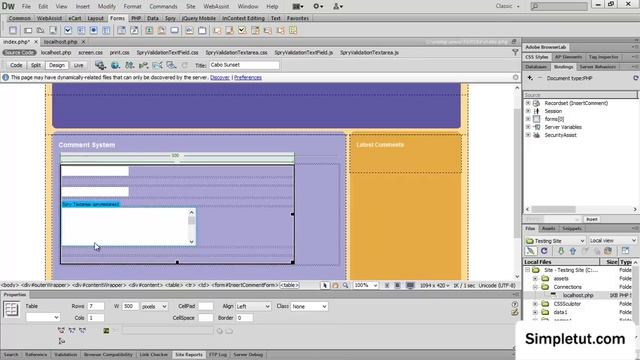The width and height of the screenshot is (640, 360).
Task: Open the Align dropdown showing Left
Action: [253, 306]
